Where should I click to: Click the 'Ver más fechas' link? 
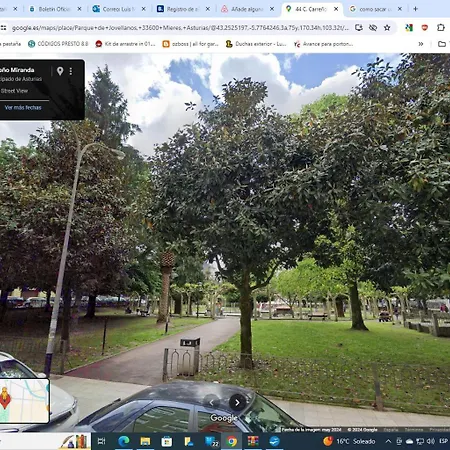pyautogui.click(x=23, y=108)
